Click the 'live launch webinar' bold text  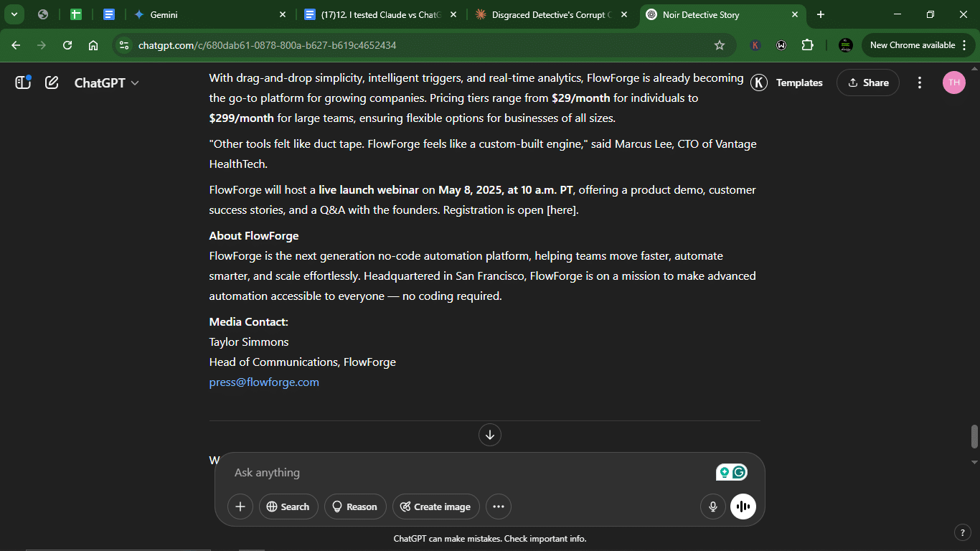click(x=369, y=190)
